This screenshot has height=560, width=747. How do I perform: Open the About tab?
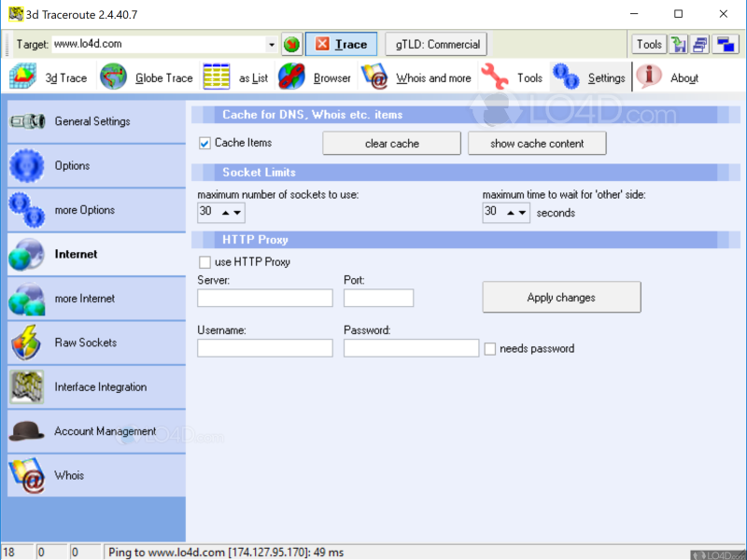[x=668, y=77]
